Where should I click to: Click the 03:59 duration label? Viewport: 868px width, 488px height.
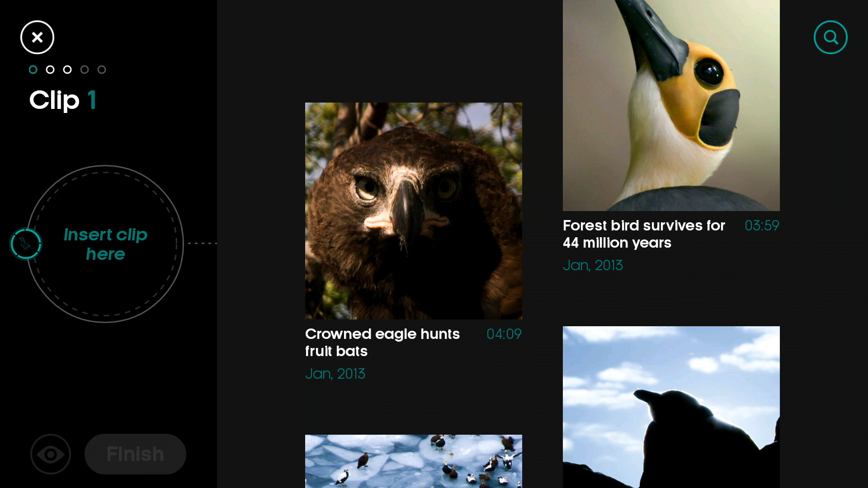pyautogui.click(x=762, y=225)
